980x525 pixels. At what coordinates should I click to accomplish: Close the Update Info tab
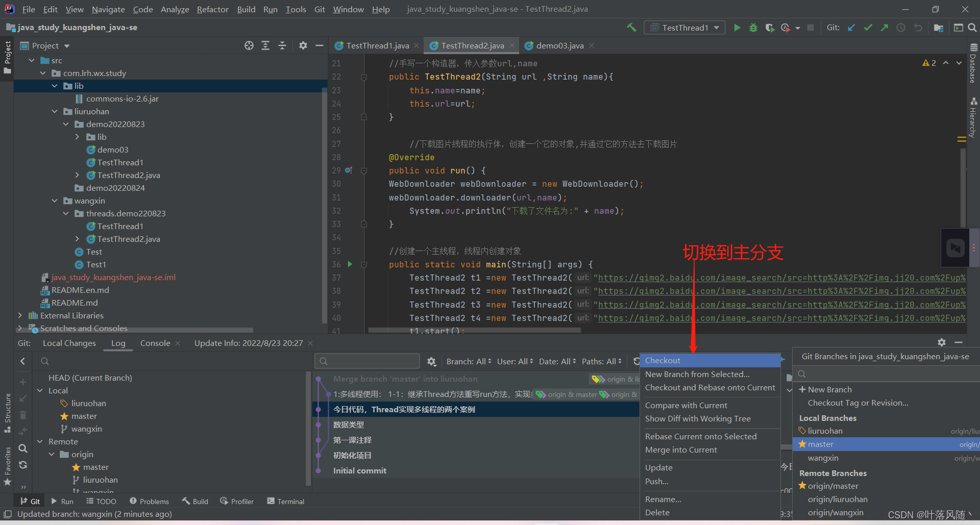[x=310, y=343]
